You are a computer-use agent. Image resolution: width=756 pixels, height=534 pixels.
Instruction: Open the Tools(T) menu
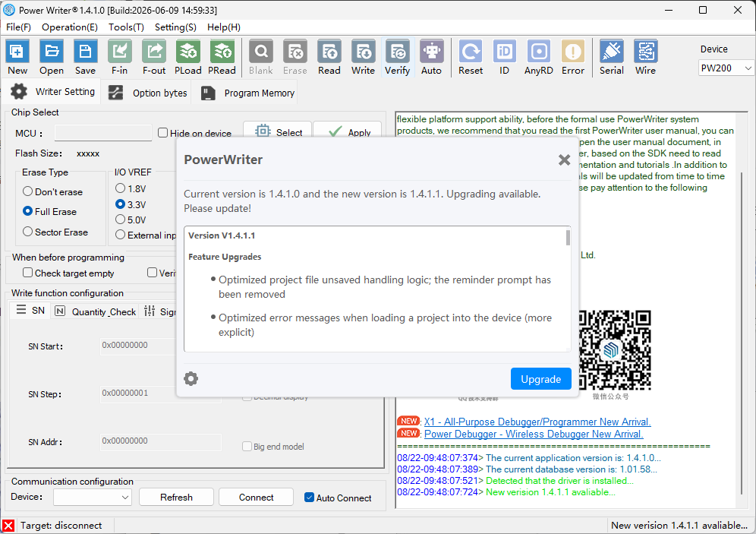(x=126, y=27)
